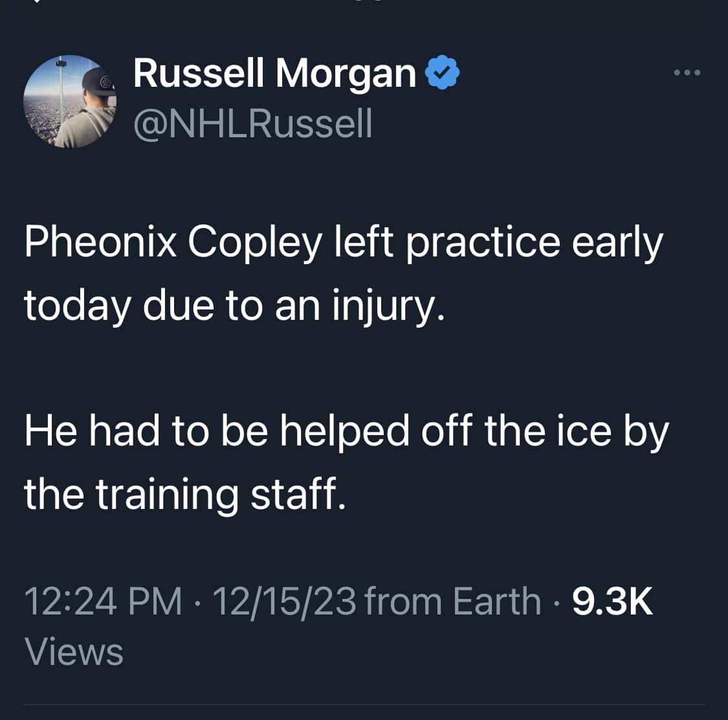Image resolution: width=728 pixels, height=720 pixels.
Task: Click the word "today" in the tweet
Action: click(x=78, y=306)
